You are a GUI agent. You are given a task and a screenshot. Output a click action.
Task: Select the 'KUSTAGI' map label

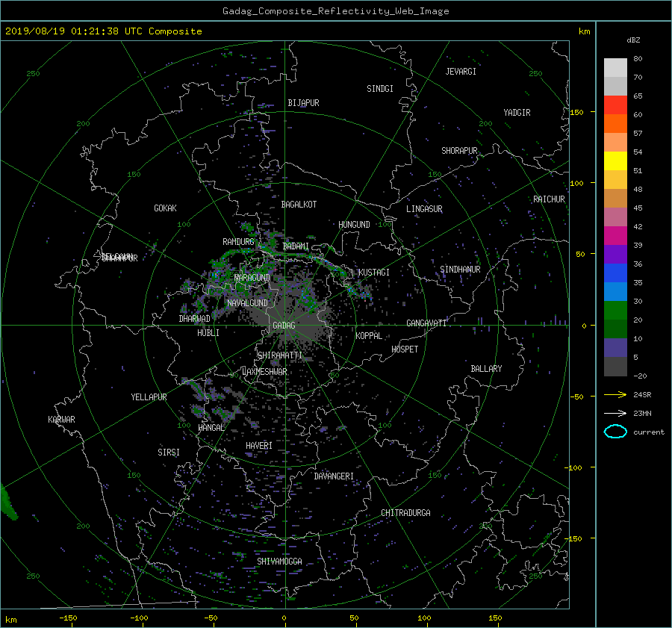[x=374, y=273]
